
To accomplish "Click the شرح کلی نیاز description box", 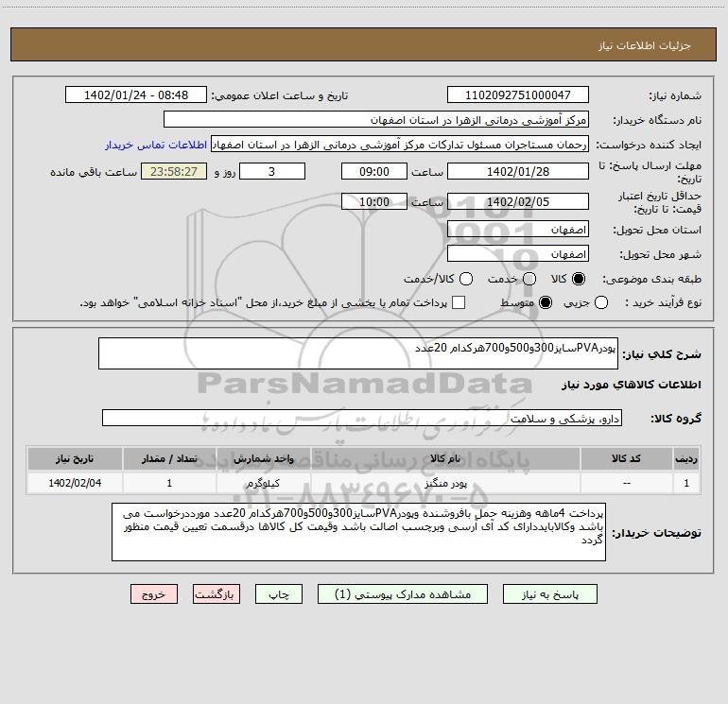I will tap(358, 353).
